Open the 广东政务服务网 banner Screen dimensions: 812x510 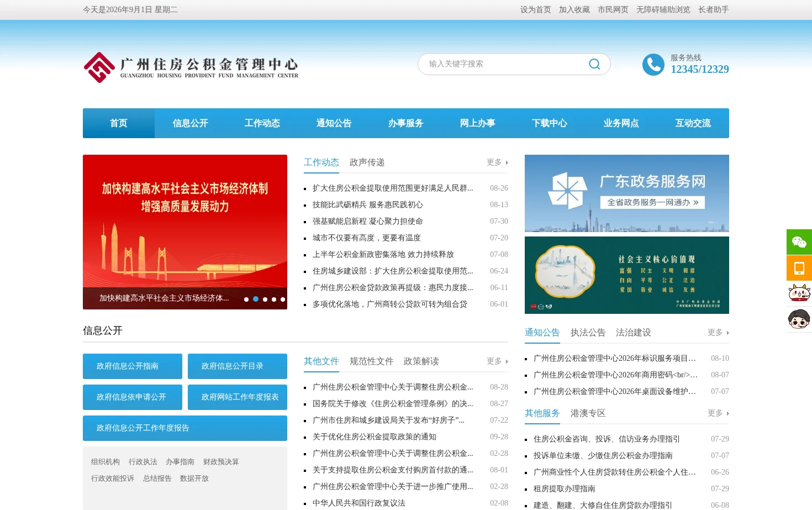[x=627, y=193]
